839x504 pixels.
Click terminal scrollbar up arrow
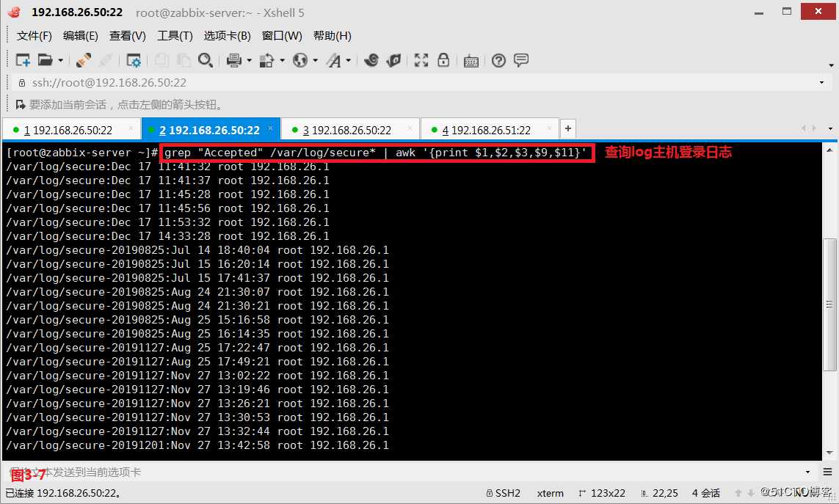point(830,151)
